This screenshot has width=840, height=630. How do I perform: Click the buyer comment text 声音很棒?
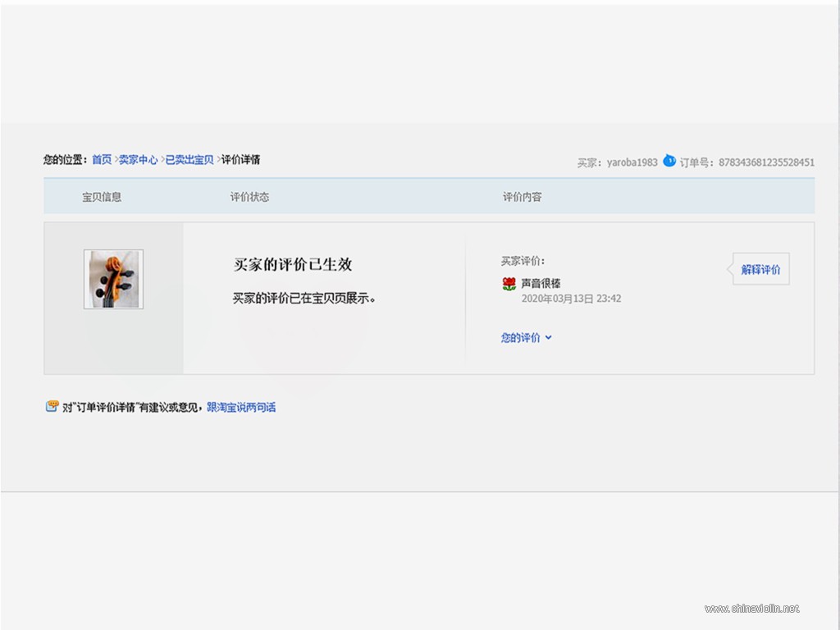[541, 283]
